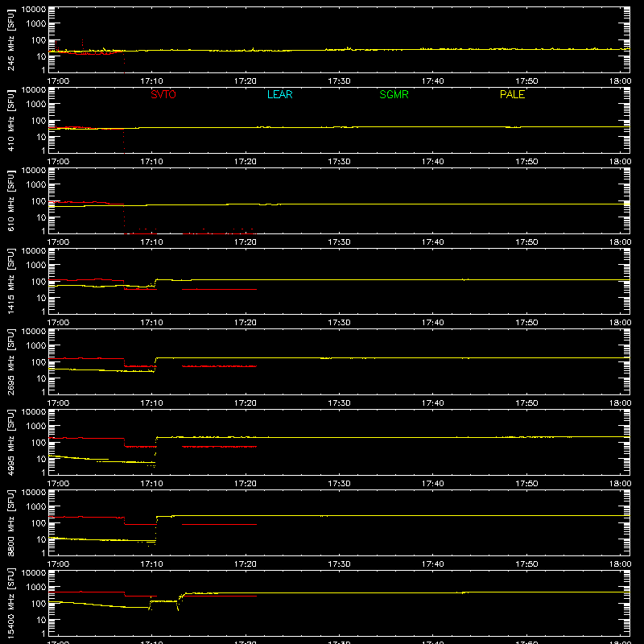This screenshot has height=644, width=644.
Task: Select the 4995 MHz [SFU] axis title
Action: tap(10, 442)
